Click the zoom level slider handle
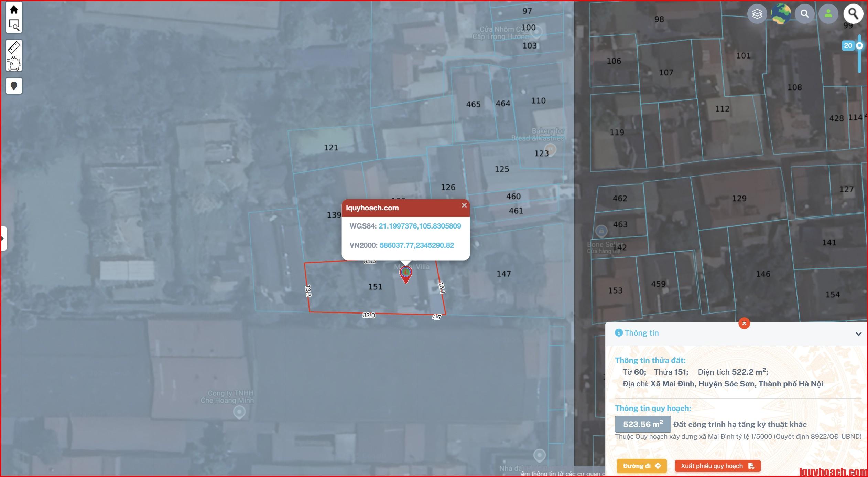 (859, 46)
